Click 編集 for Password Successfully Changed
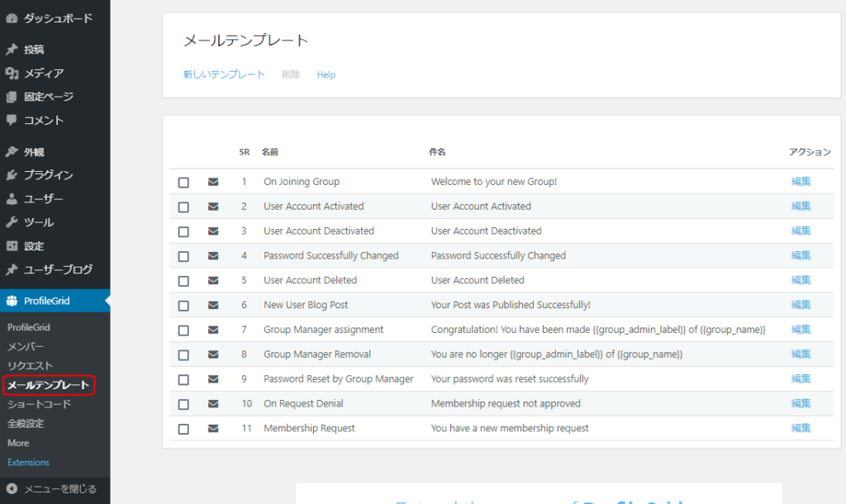Screen dimensions: 846x504 coord(801,255)
